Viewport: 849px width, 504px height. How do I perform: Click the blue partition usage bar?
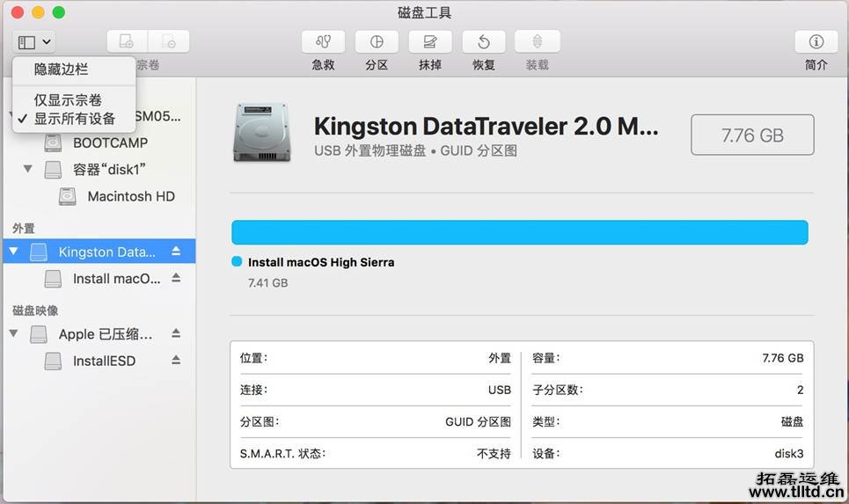click(519, 232)
